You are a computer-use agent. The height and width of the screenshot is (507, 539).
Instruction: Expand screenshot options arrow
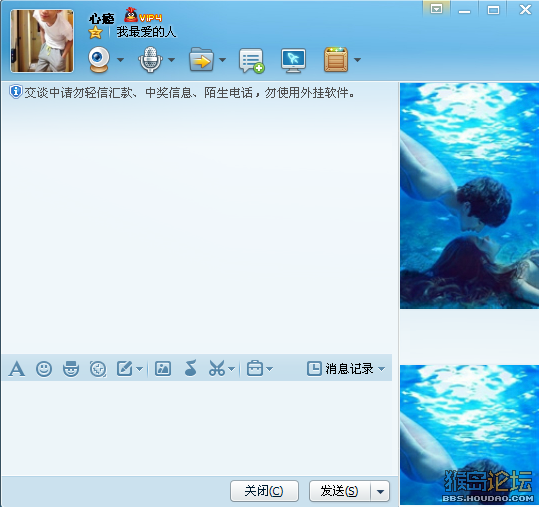(x=231, y=369)
